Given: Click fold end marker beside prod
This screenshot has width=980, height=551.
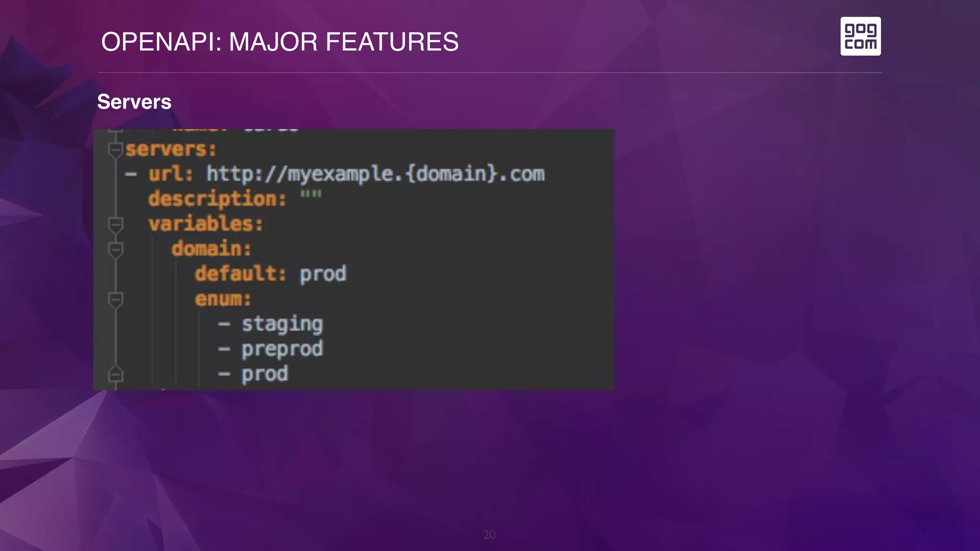Looking at the screenshot, I should click(115, 374).
